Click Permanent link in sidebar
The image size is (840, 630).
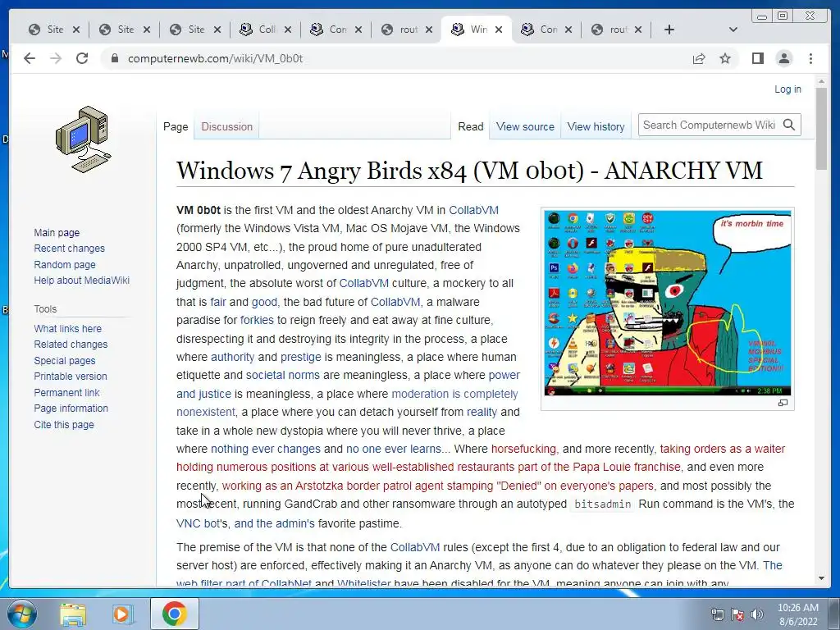(66, 393)
